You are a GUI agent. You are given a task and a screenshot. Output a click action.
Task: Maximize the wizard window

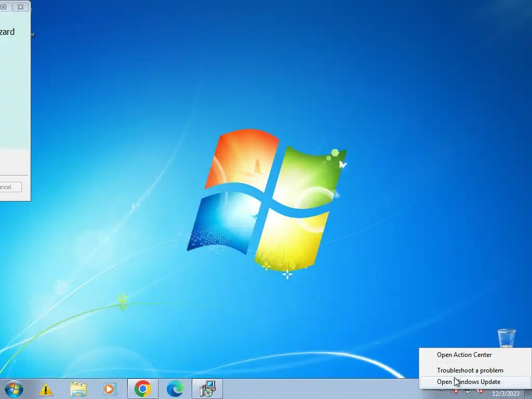pos(5,7)
